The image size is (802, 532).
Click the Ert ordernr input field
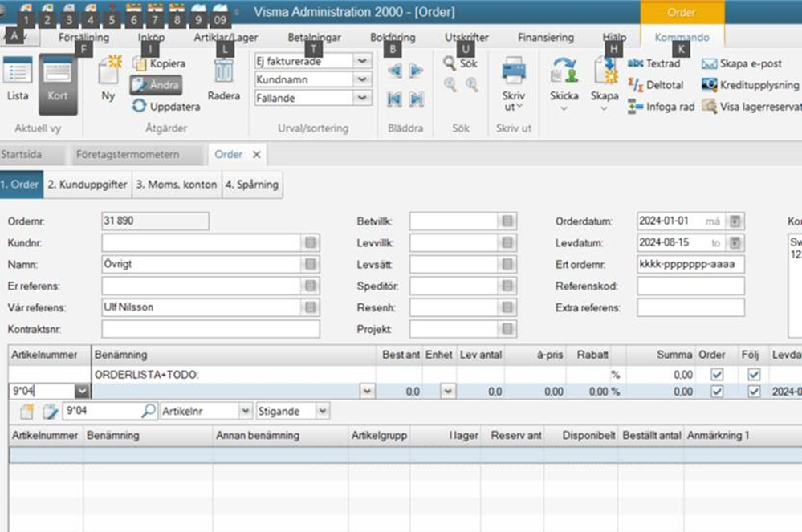coord(690,264)
